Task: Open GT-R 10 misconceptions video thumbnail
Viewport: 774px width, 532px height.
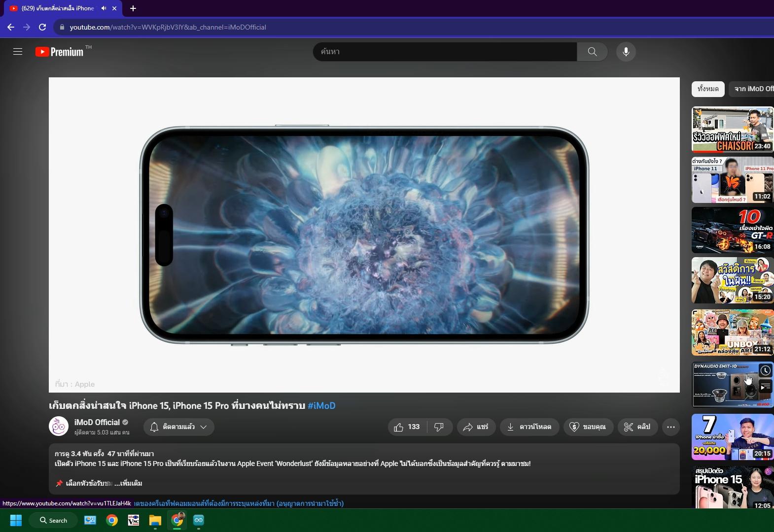Action: point(733,230)
